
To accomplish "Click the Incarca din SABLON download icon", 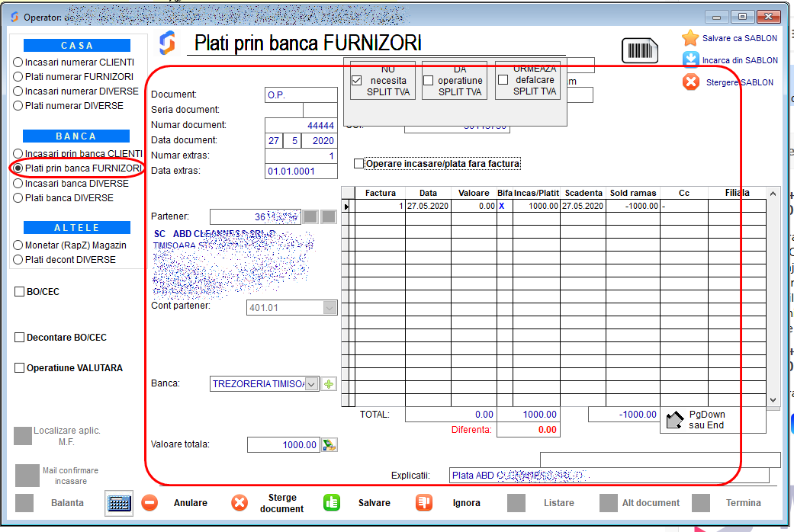I will tap(690, 60).
